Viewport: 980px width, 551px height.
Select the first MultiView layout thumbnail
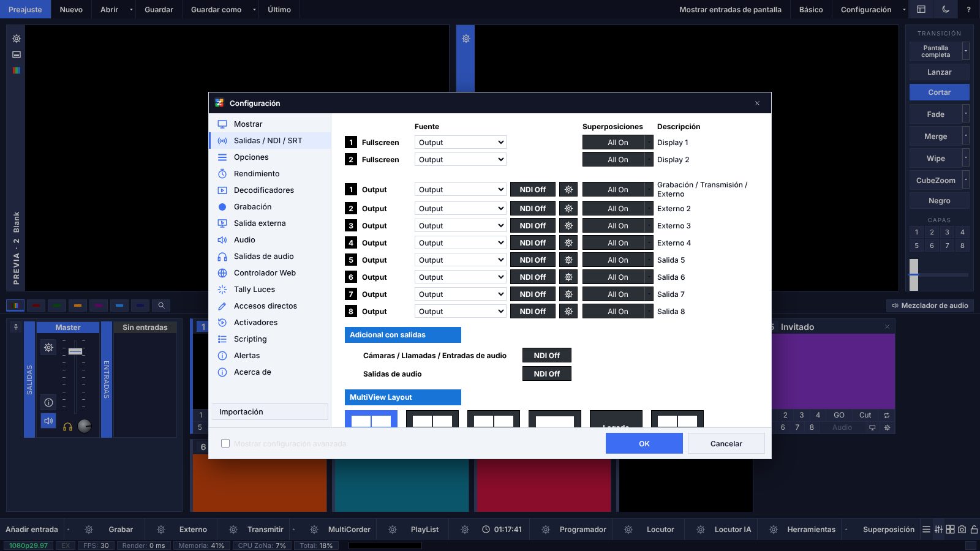pyautogui.click(x=371, y=419)
